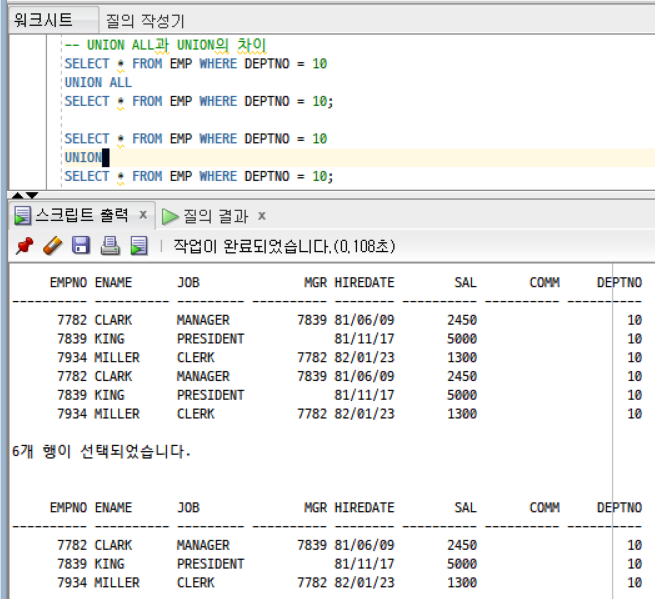Viewport: 655px width, 599px height.
Task: Click the first MGR column header
Action: tap(315, 282)
